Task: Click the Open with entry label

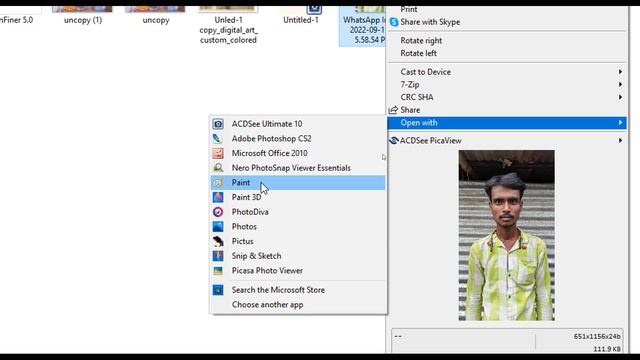Action: (x=419, y=122)
